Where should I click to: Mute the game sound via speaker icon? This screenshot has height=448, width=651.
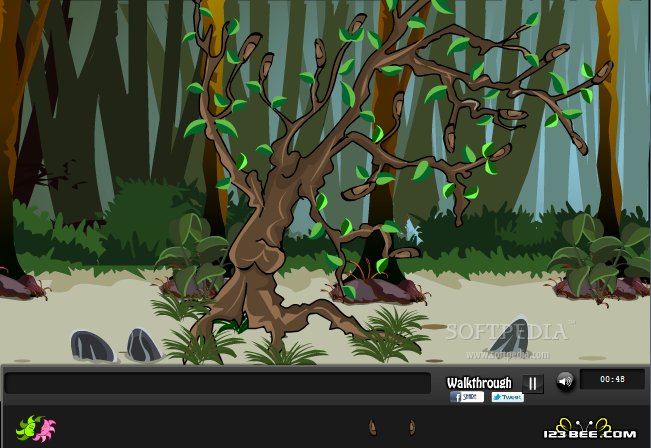pyautogui.click(x=565, y=381)
